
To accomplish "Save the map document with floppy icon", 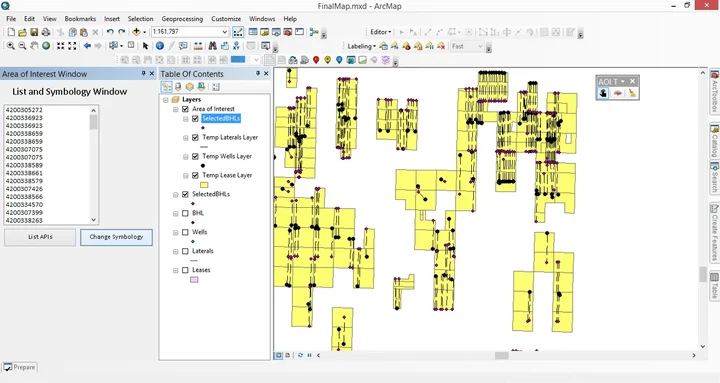I will (x=34, y=32).
